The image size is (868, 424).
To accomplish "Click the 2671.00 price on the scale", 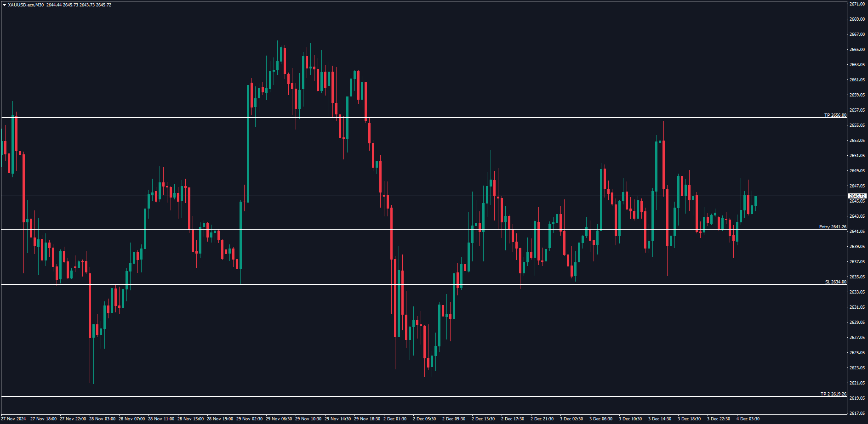I will [857, 4].
